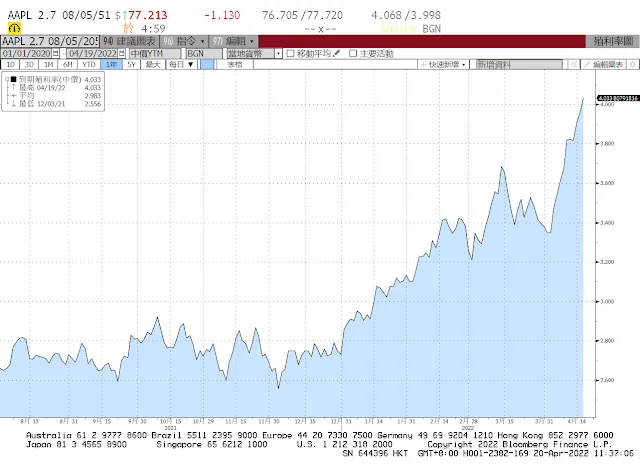Enable the 移動平均 checkbox

(290, 53)
